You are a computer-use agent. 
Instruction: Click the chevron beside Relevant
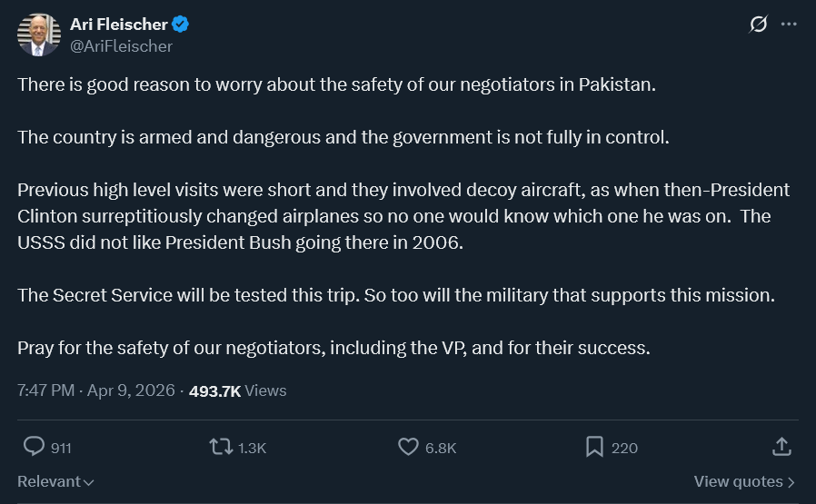point(88,483)
